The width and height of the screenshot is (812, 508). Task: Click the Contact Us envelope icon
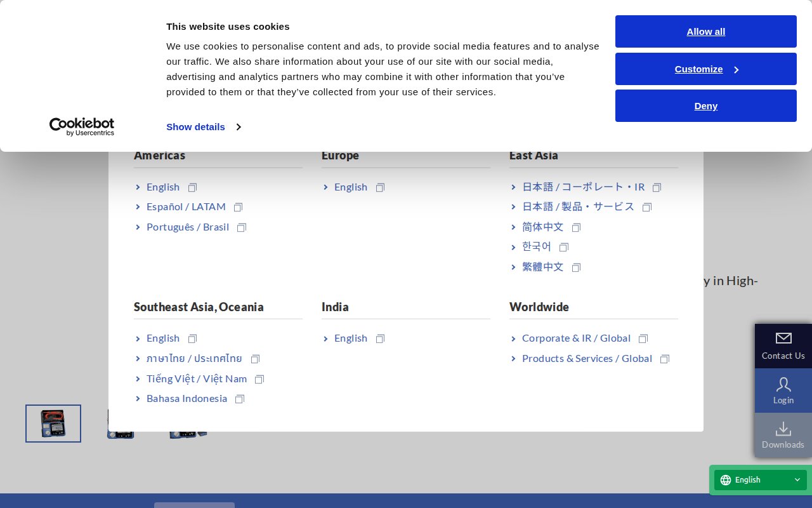click(783, 338)
